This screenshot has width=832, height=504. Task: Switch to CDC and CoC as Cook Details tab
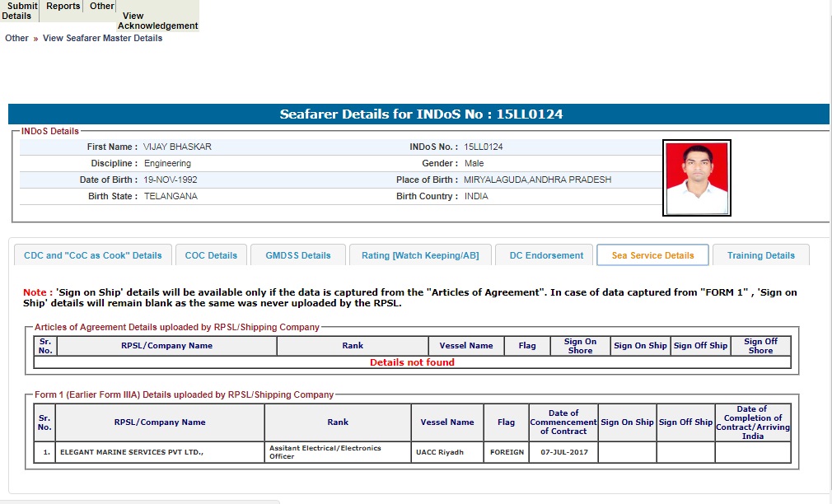pos(93,255)
